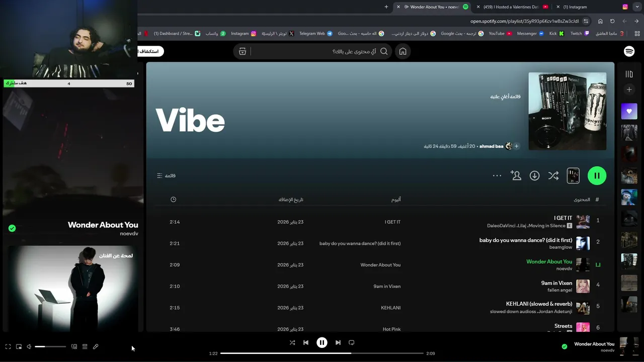Mute the volume speaker icon
Screen dimensions: 644x362
(x=29, y=346)
